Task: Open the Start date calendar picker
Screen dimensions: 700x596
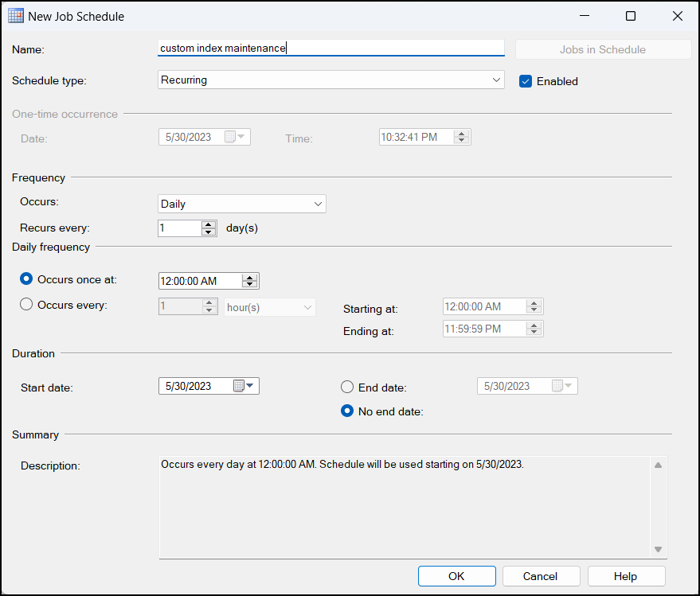Action: (243, 386)
